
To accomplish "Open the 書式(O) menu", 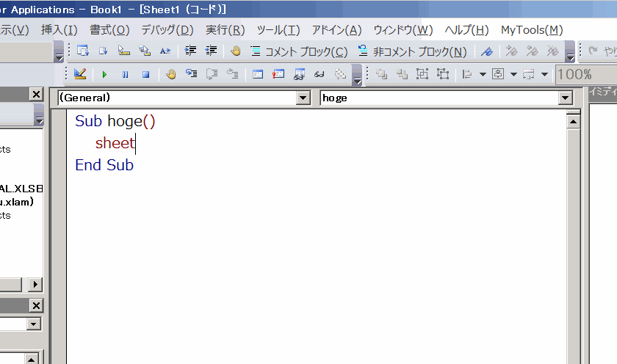I will pyautogui.click(x=109, y=30).
